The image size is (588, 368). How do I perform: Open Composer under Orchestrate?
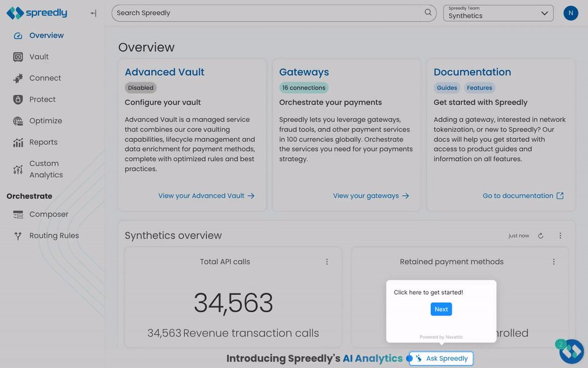pos(49,214)
